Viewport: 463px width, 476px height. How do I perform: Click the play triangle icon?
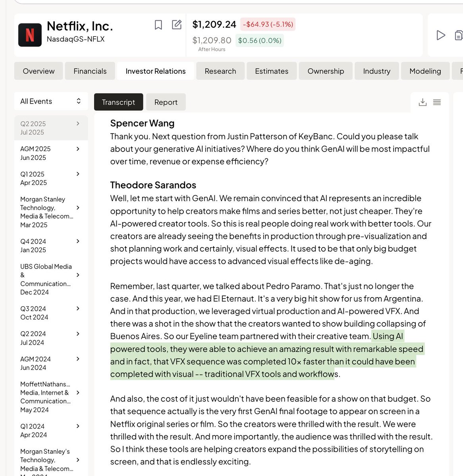coord(440,35)
